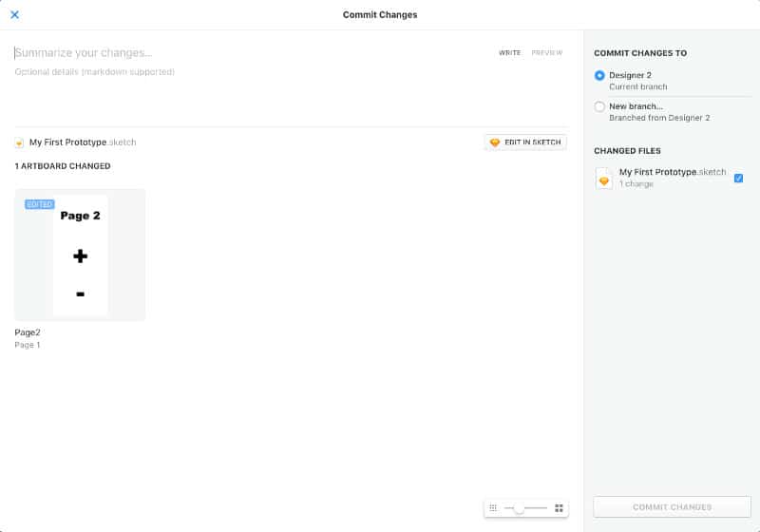This screenshot has height=532, width=760.
Task: Select Designer 2 current branch radio
Action: [599, 76]
